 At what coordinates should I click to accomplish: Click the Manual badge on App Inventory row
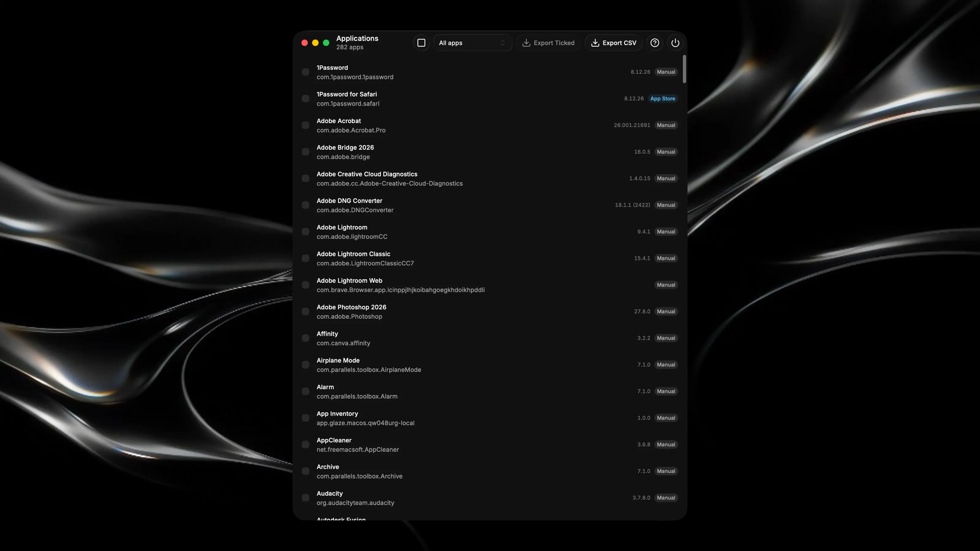coord(666,418)
